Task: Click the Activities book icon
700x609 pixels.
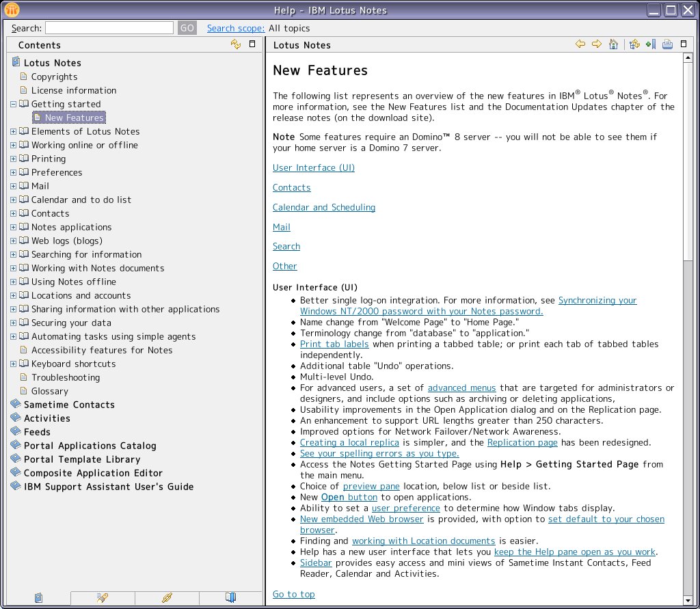Action: [x=16, y=418]
